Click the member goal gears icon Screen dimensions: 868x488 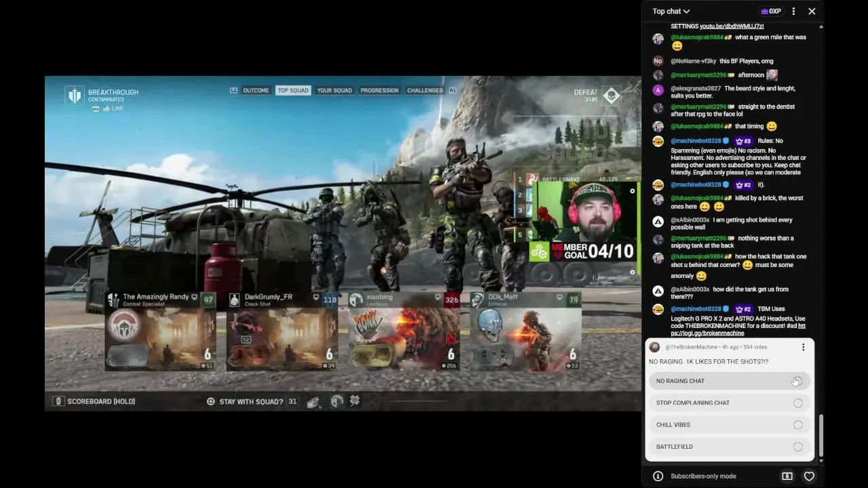click(x=539, y=252)
